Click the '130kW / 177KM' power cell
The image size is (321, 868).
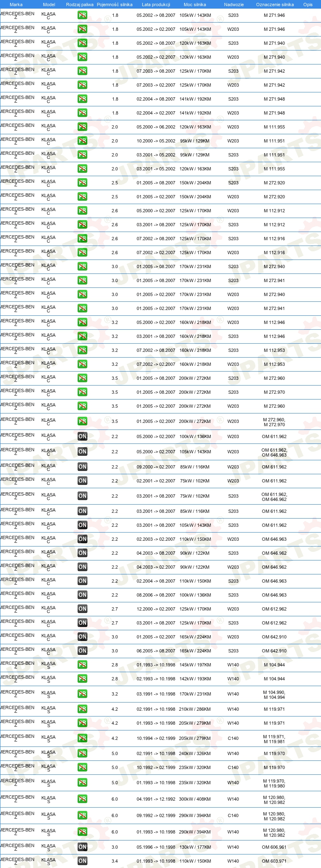(195, 847)
